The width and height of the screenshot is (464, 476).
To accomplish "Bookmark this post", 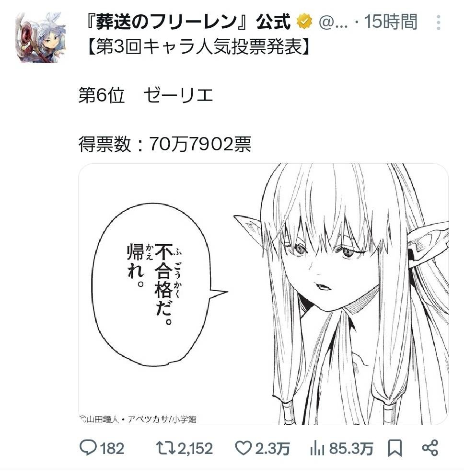I will (394, 448).
